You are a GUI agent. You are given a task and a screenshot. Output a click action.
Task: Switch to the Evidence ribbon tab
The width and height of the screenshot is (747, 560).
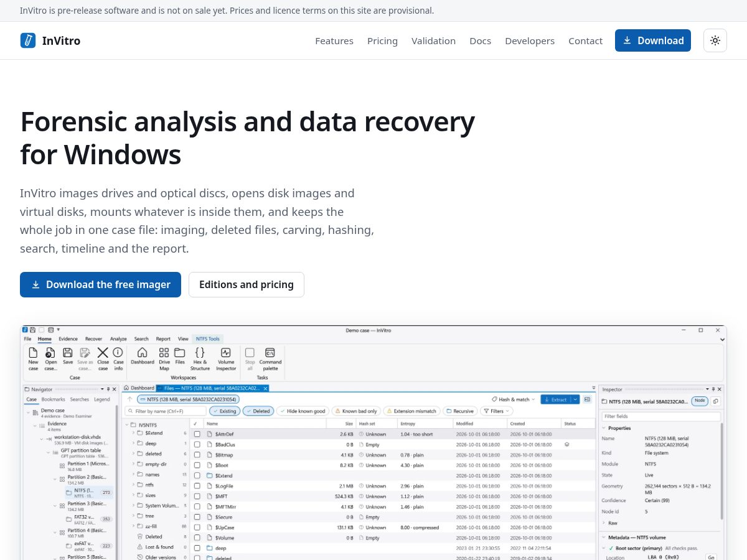(x=68, y=339)
